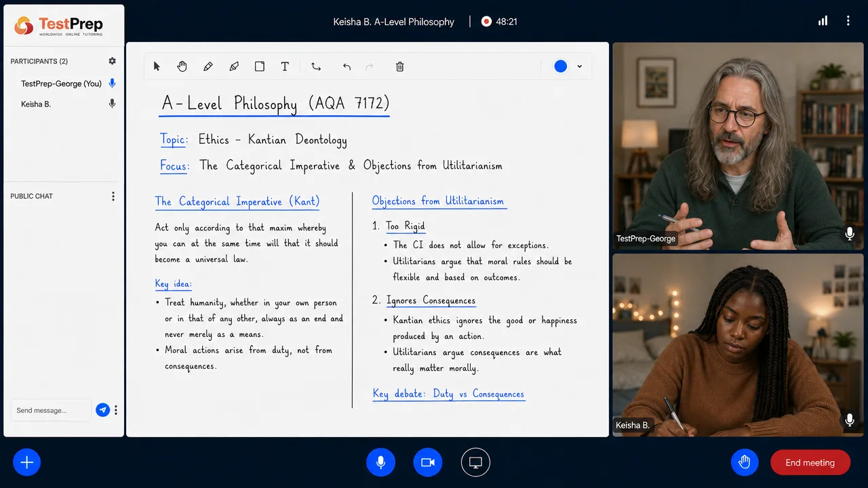Choose the connector line tool
868x488 pixels.
click(316, 66)
